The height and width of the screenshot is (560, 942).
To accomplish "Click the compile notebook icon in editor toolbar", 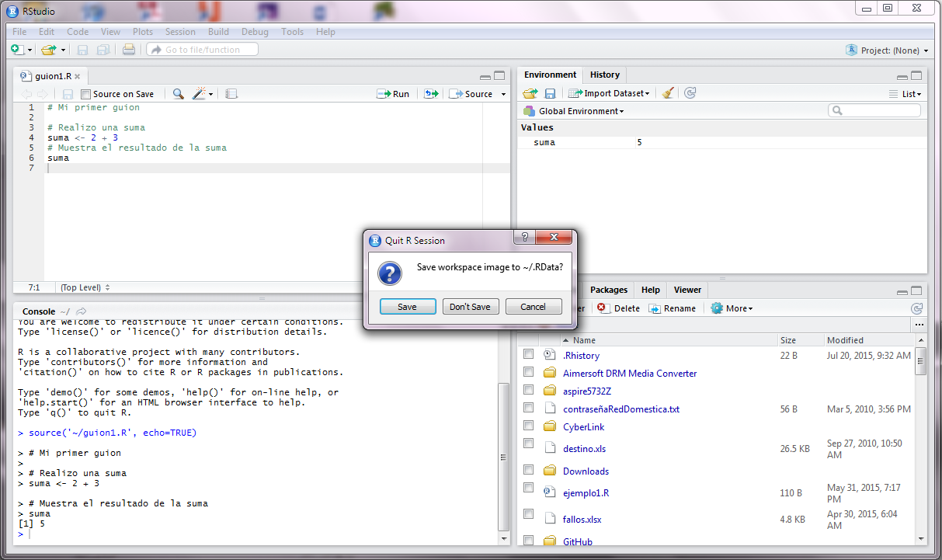I will click(231, 94).
